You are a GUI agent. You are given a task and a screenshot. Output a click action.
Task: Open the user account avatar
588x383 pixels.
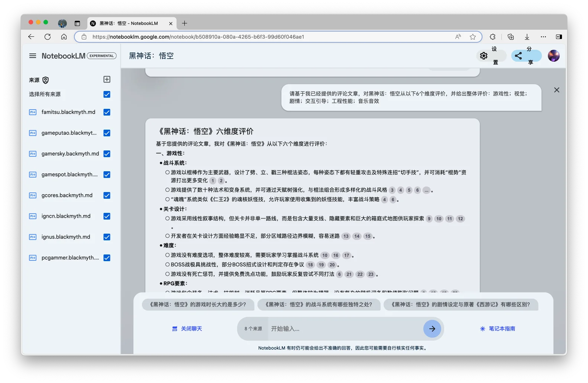(553, 56)
